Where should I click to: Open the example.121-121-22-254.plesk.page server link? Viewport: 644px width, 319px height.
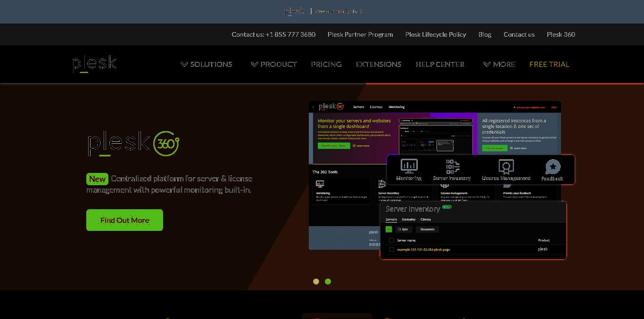[423, 249]
